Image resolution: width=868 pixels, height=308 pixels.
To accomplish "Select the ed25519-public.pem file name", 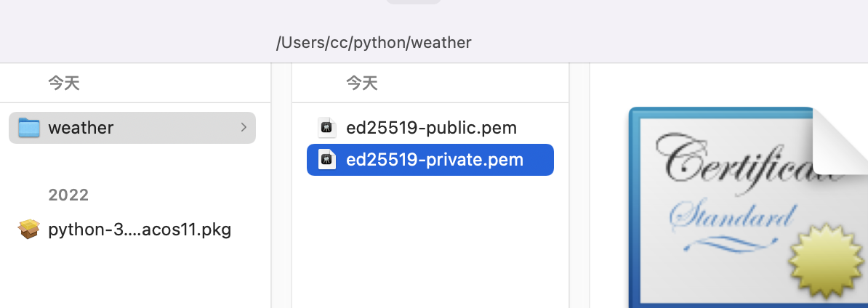I will click(431, 128).
